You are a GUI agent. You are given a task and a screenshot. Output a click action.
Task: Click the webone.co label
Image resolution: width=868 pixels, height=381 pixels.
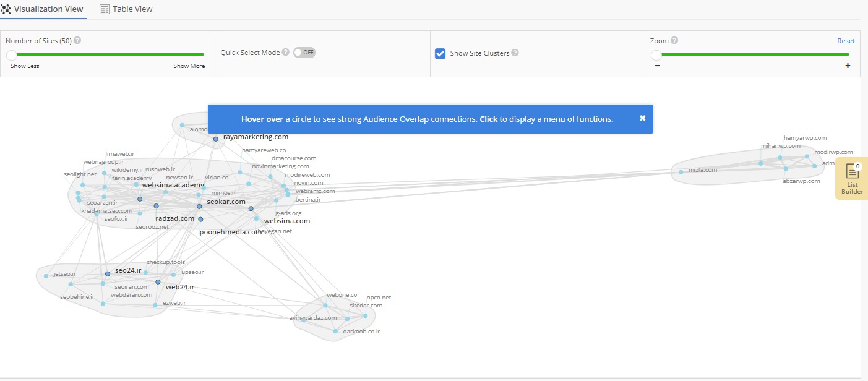342,295
